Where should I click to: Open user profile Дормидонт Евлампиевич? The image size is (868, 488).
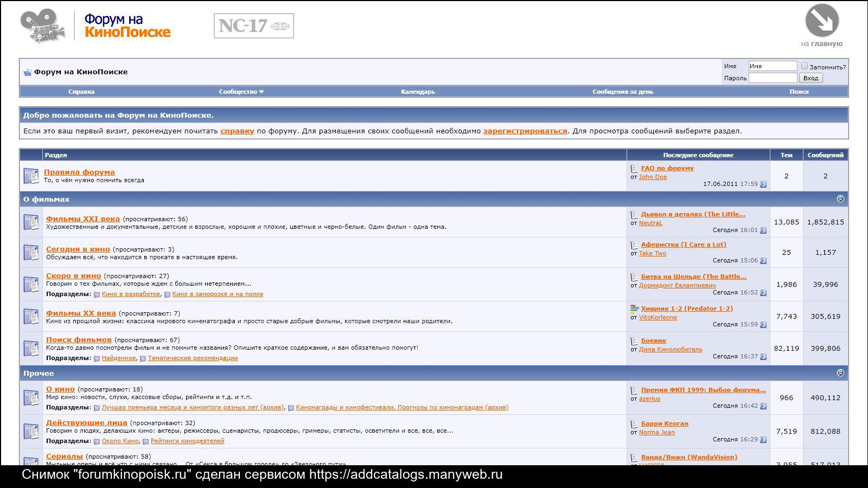(677, 285)
